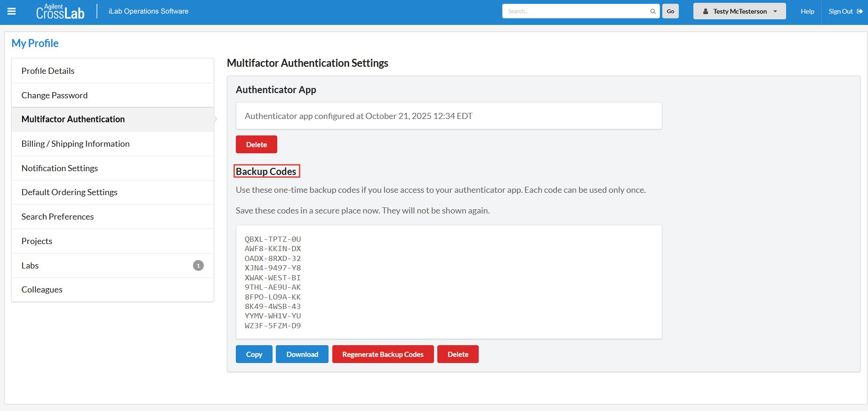
Task: Open Billing / Shipping Information
Action: [75, 144]
